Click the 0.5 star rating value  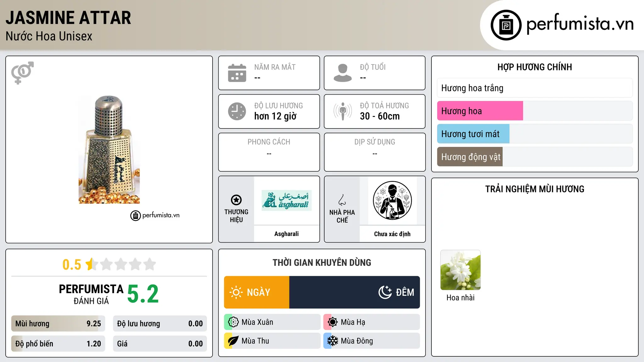(x=72, y=265)
